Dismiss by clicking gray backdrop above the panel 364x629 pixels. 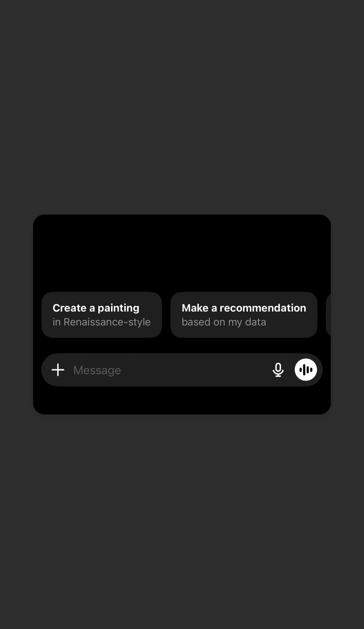182,105
